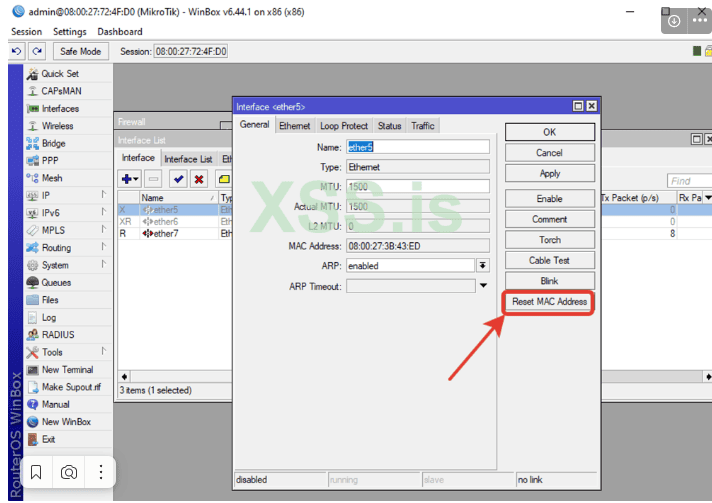The image size is (712, 503).
Task: Click the Apply button
Action: coord(549,173)
